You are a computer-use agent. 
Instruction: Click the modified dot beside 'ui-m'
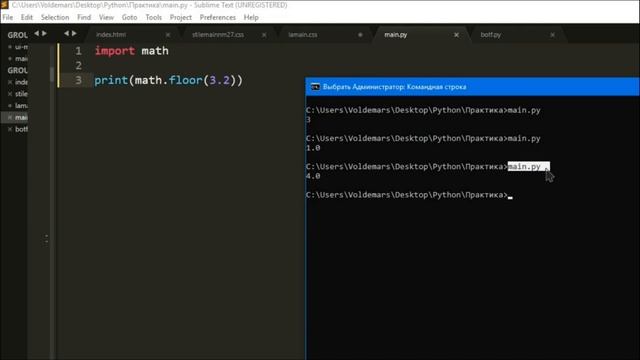coord(10,47)
